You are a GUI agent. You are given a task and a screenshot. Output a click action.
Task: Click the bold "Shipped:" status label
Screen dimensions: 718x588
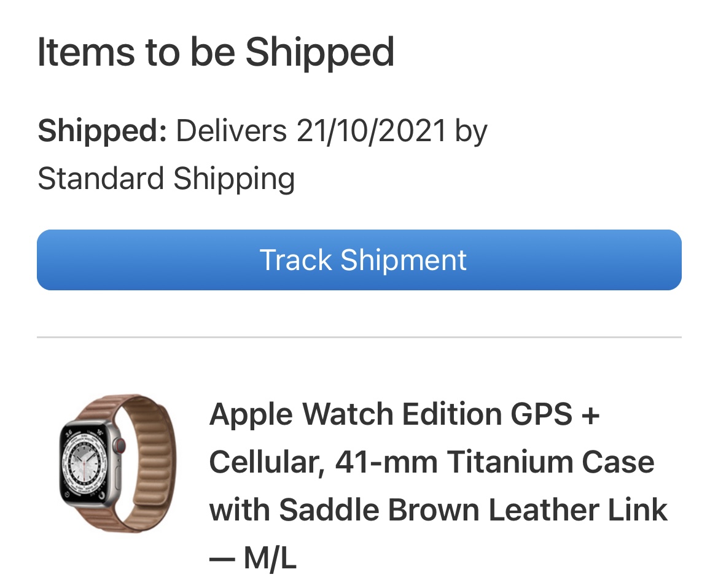[x=102, y=131]
